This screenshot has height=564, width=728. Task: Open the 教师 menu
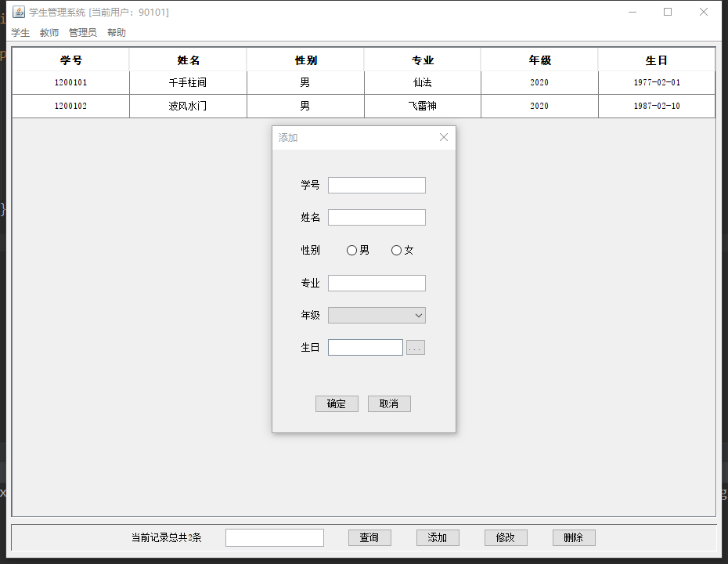click(49, 33)
